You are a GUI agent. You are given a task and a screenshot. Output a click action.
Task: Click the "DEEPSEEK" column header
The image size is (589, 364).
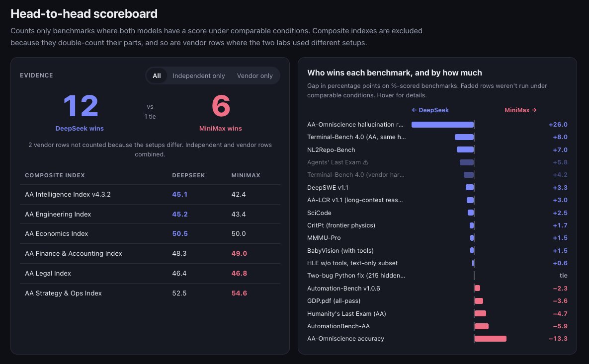[x=188, y=175]
